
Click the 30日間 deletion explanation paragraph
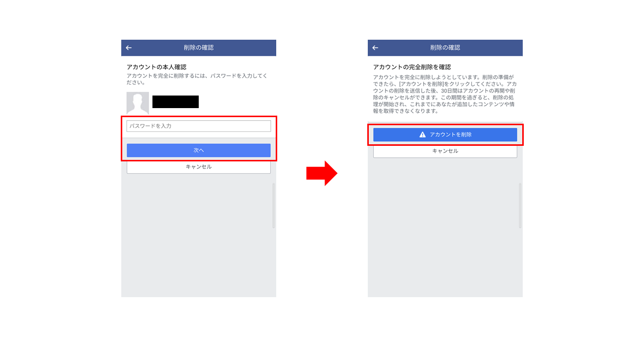(x=445, y=94)
